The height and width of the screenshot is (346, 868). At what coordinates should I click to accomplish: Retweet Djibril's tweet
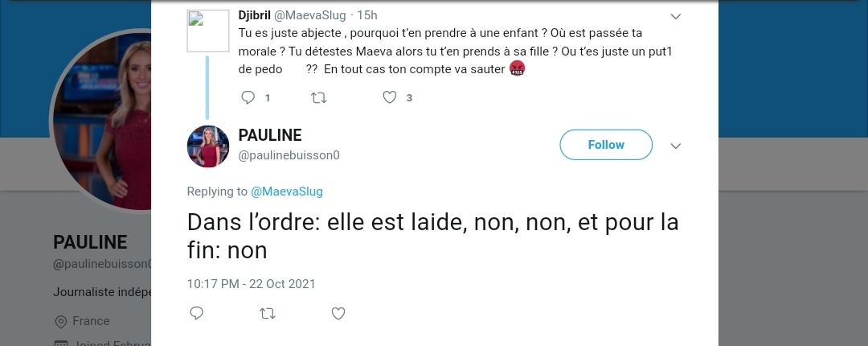click(318, 97)
